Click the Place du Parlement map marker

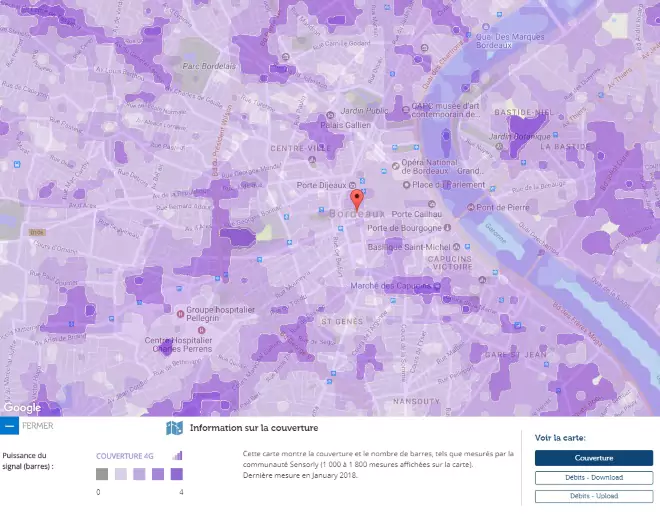406,183
